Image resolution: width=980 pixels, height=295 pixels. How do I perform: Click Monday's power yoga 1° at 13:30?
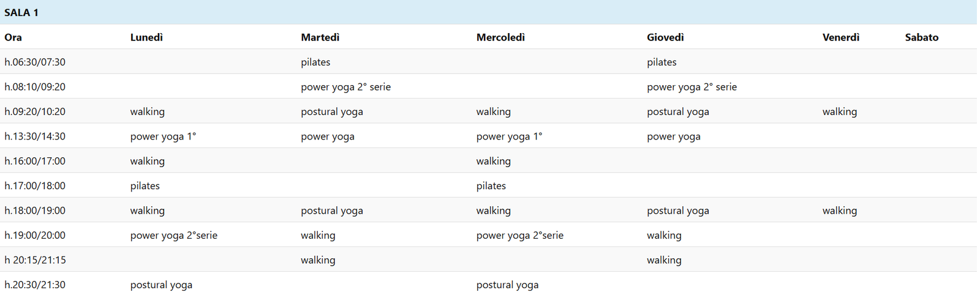pyautogui.click(x=163, y=136)
